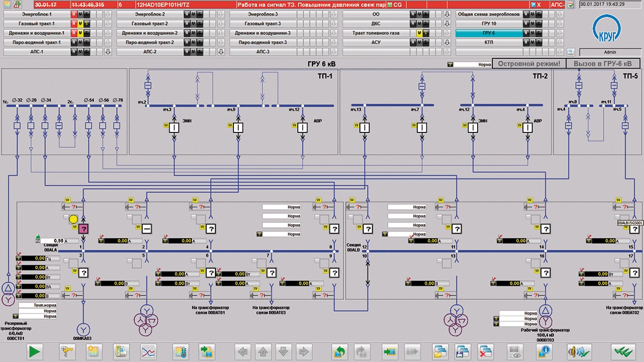644x362 pixels.
Task: Click the thermometer chart icon
Action: coord(180,352)
